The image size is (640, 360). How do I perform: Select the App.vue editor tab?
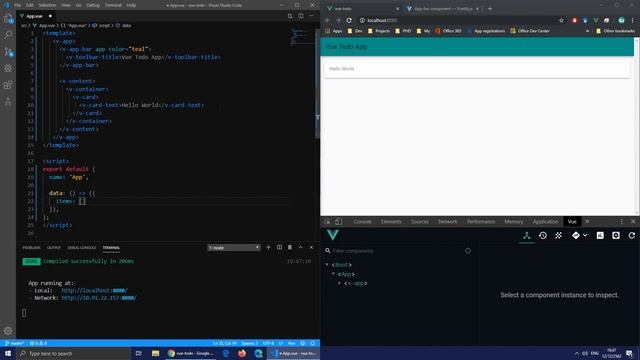click(x=35, y=16)
